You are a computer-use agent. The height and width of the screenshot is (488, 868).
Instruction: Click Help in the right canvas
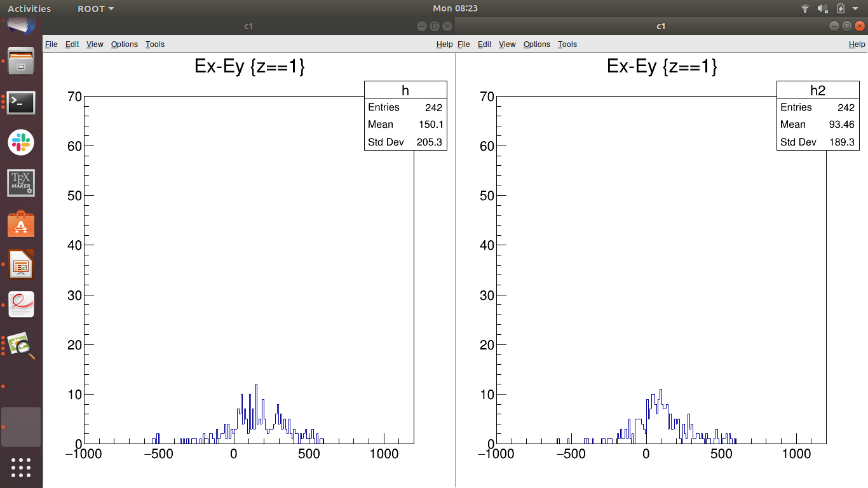(x=857, y=44)
